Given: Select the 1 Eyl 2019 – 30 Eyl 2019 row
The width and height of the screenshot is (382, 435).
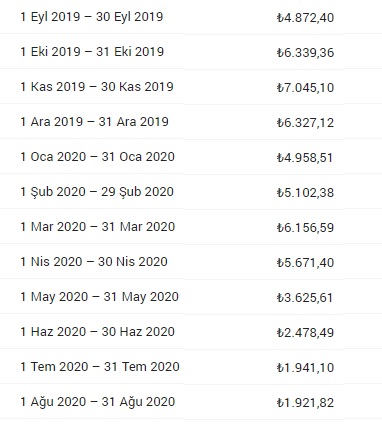Looking at the screenshot, I should coord(191,17).
